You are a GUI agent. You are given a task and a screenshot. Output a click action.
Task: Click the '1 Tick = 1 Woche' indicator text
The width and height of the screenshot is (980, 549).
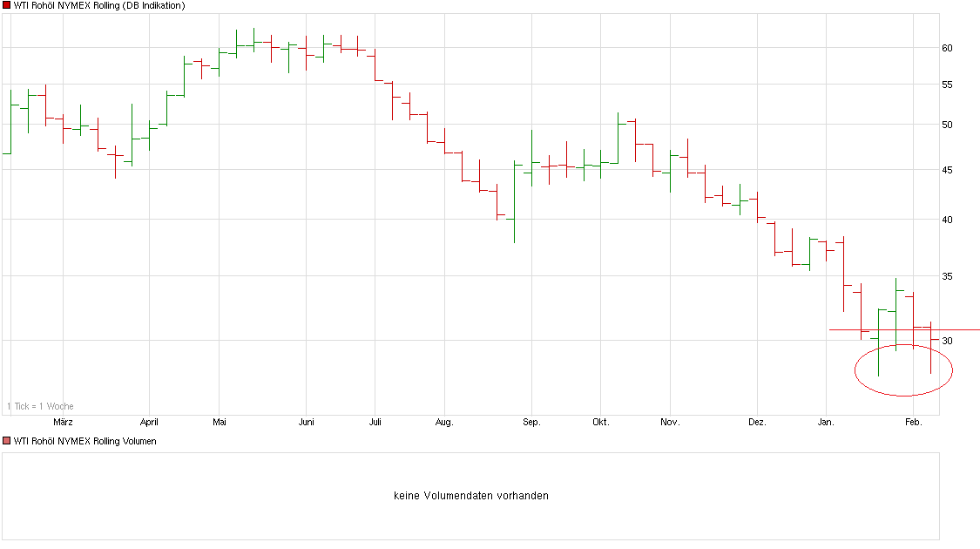click(40, 405)
